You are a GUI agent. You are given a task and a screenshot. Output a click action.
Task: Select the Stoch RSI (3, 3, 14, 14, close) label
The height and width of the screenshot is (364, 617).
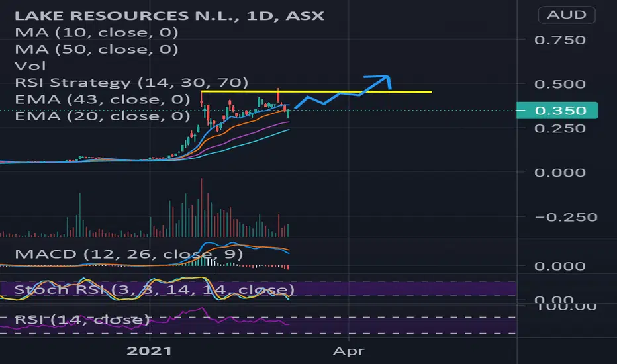tap(154, 290)
